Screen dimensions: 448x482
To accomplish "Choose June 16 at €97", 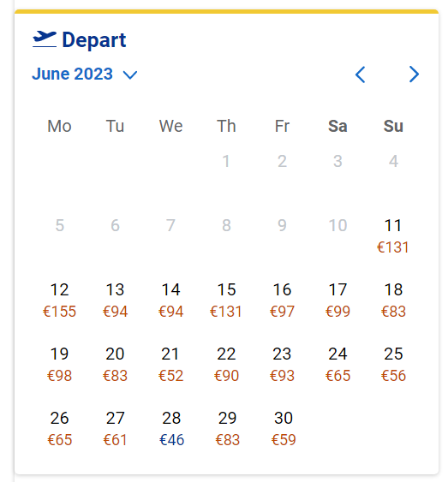I will coord(282,300).
